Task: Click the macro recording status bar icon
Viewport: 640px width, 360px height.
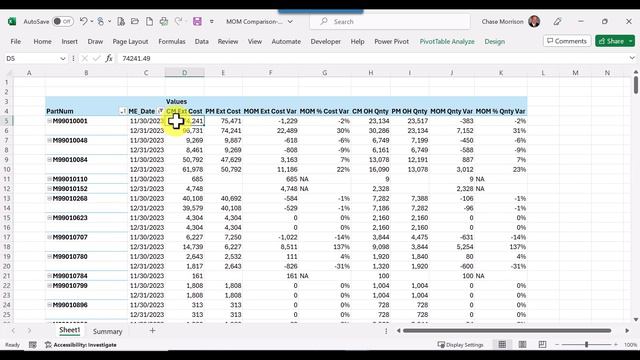Action: coord(33,345)
